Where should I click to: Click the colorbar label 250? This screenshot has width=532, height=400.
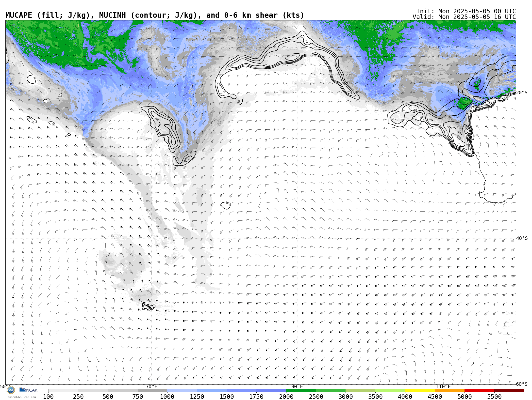pos(78,397)
